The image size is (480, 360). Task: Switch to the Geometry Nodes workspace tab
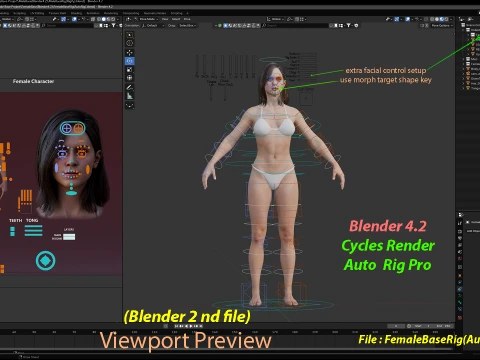(x=155, y=13)
